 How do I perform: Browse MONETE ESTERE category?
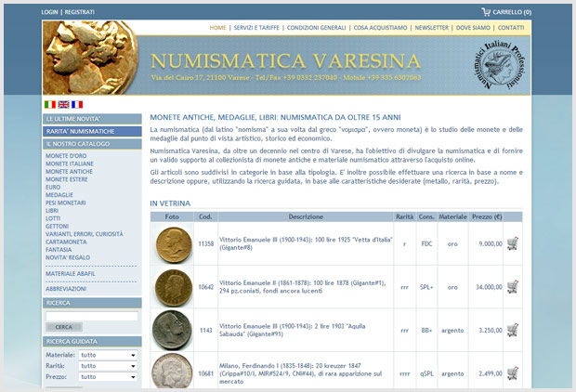click(x=67, y=179)
